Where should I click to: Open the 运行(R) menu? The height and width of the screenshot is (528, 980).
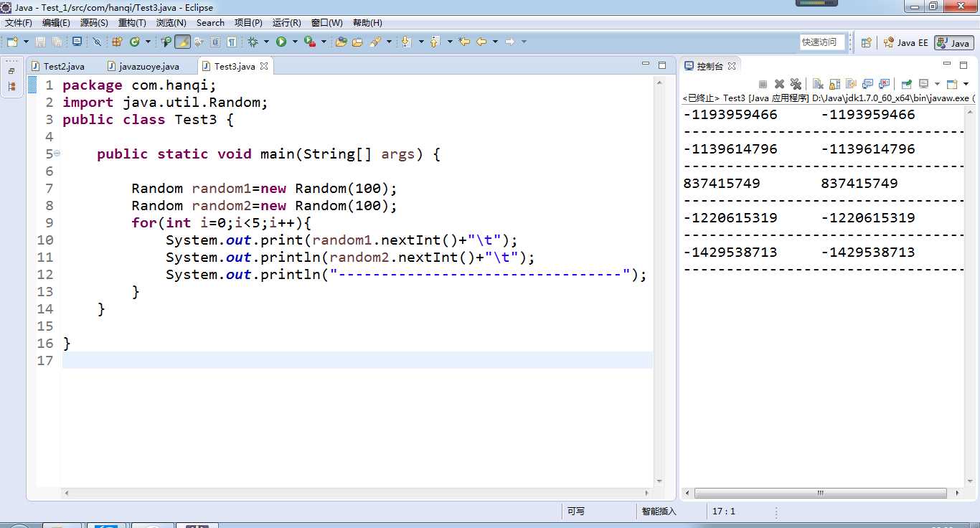[x=287, y=23]
